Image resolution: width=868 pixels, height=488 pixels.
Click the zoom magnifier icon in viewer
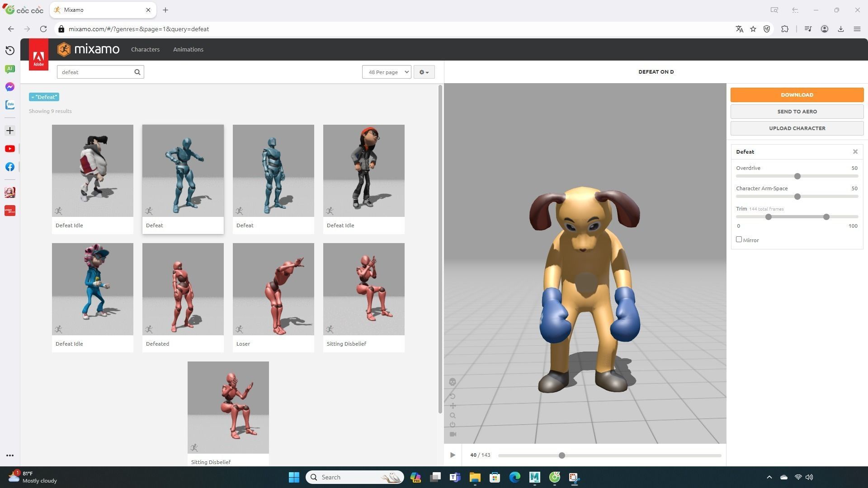click(x=453, y=415)
